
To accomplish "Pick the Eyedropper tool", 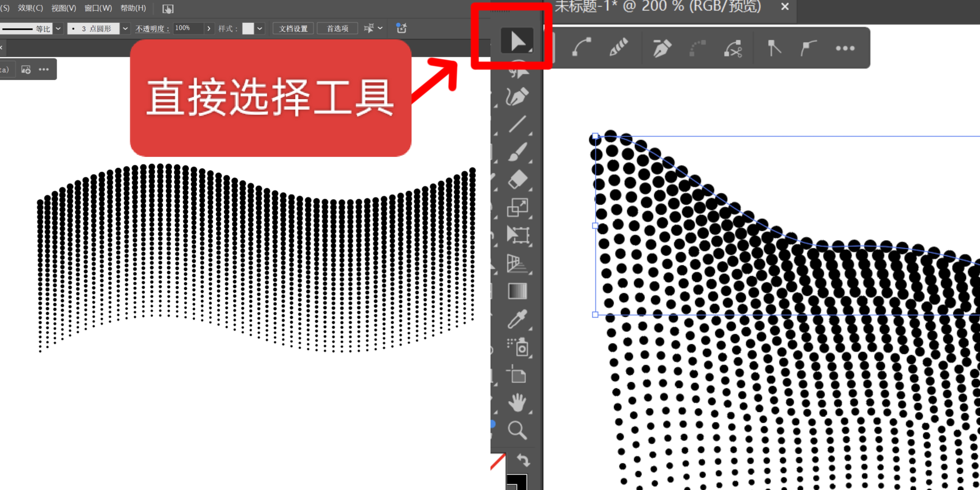I will [x=517, y=319].
